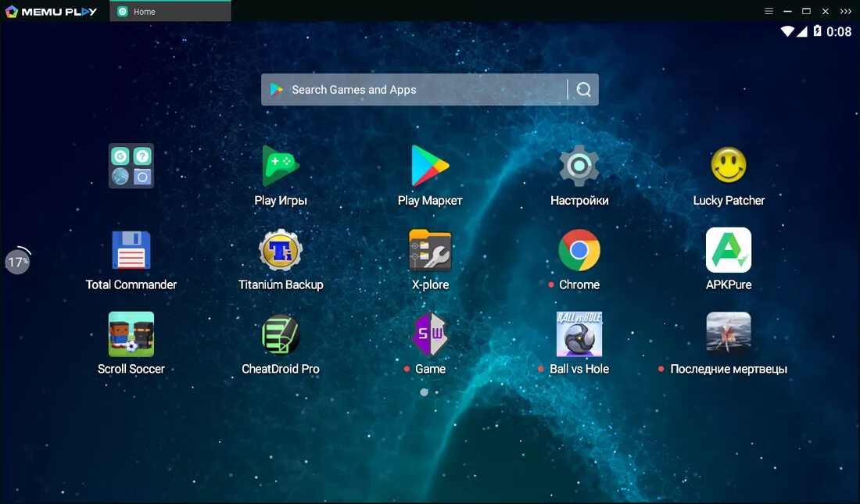Click the Google Play logo in search bar

(277, 89)
